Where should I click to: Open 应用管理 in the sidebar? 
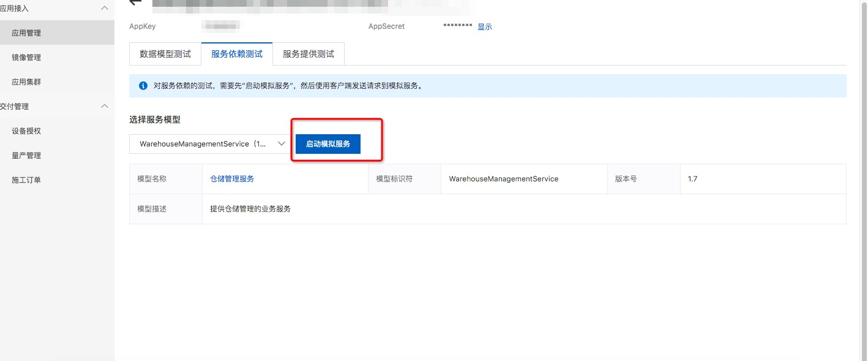tap(57, 32)
